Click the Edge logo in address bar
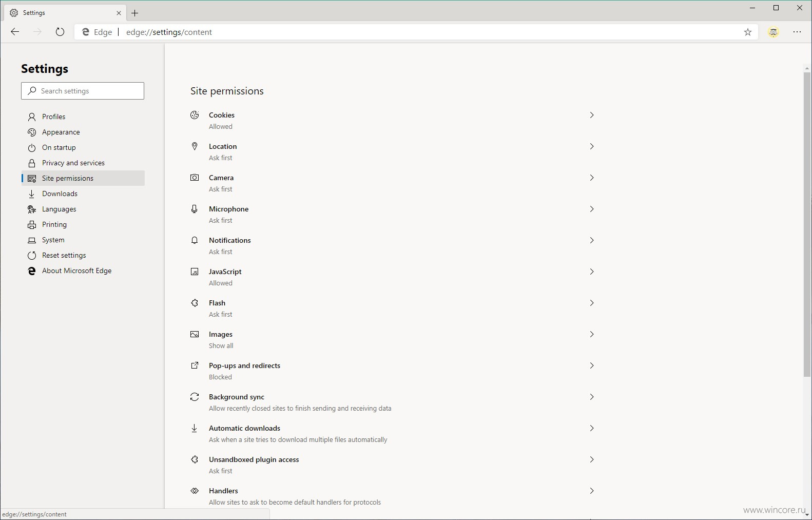The height and width of the screenshot is (520, 812). point(86,32)
